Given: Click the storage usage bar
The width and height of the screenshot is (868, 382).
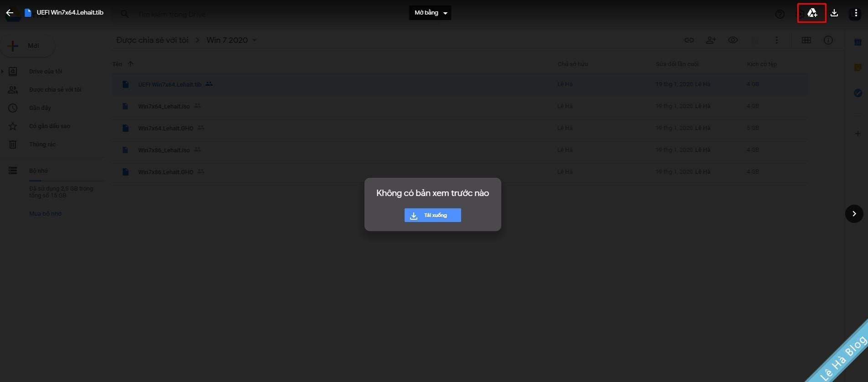Looking at the screenshot, I should tap(66, 181).
